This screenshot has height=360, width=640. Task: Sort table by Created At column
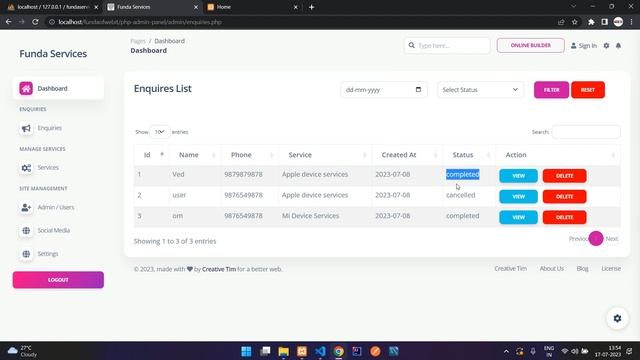(407, 155)
